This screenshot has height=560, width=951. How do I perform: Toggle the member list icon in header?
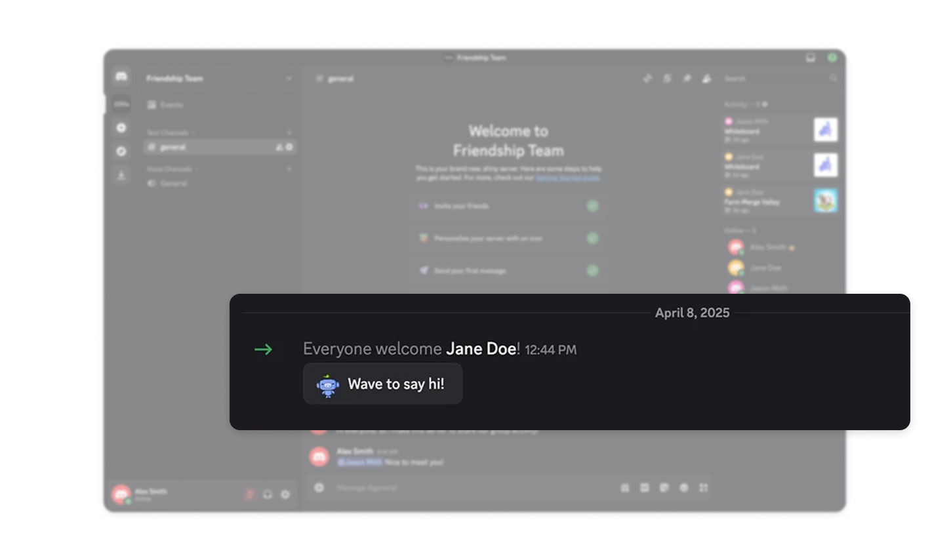[x=706, y=79]
